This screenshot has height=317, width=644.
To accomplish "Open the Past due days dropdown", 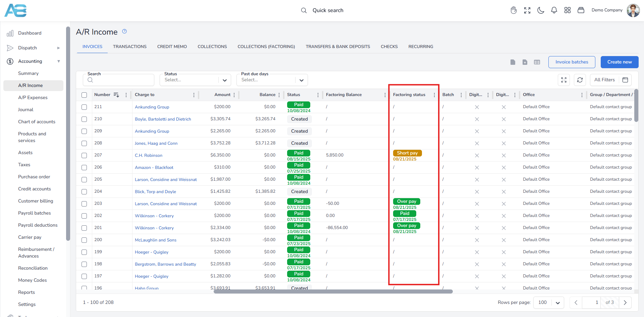I will pyautogui.click(x=272, y=80).
